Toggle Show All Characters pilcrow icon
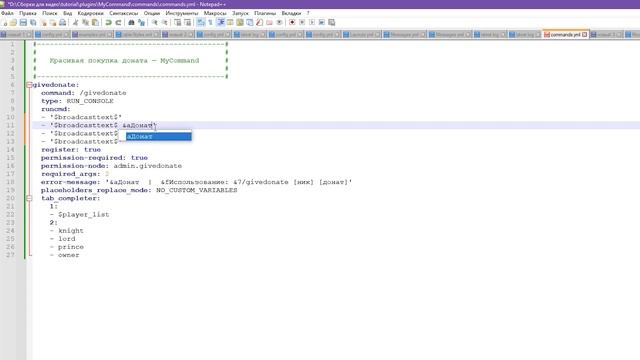The width and height of the screenshot is (640, 360). coord(210,22)
